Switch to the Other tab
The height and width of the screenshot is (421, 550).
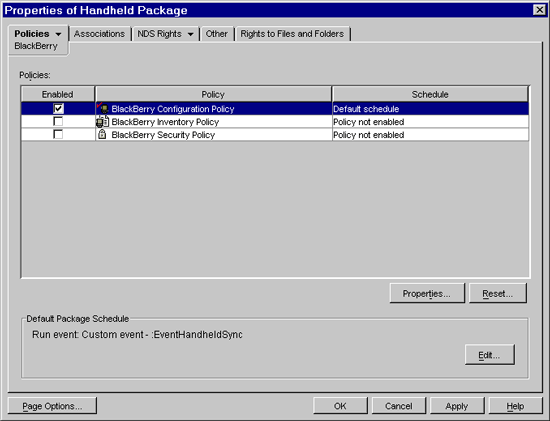216,34
